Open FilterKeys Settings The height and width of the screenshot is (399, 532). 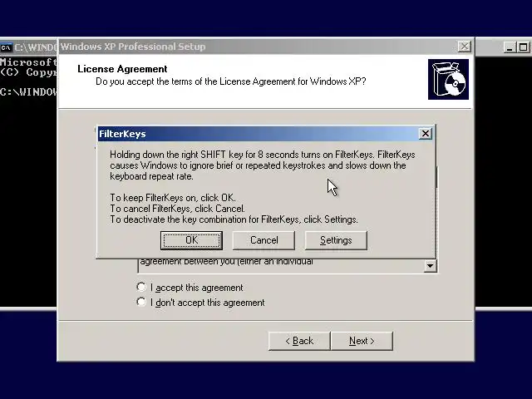[x=336, y=240]
